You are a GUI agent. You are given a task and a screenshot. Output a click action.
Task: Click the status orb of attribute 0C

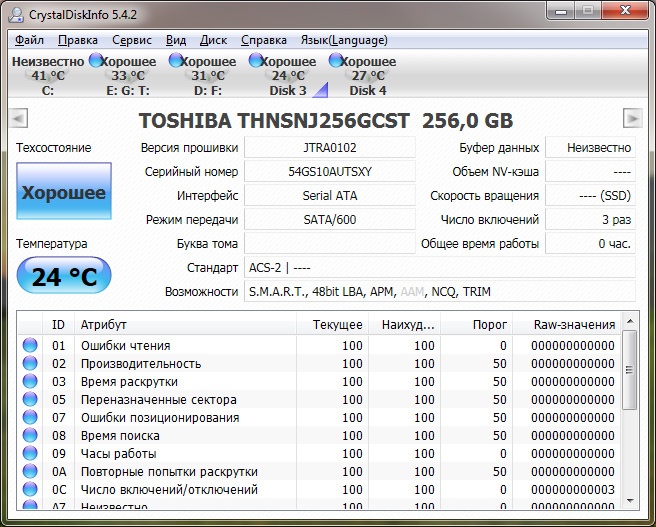tap(30, 489)
